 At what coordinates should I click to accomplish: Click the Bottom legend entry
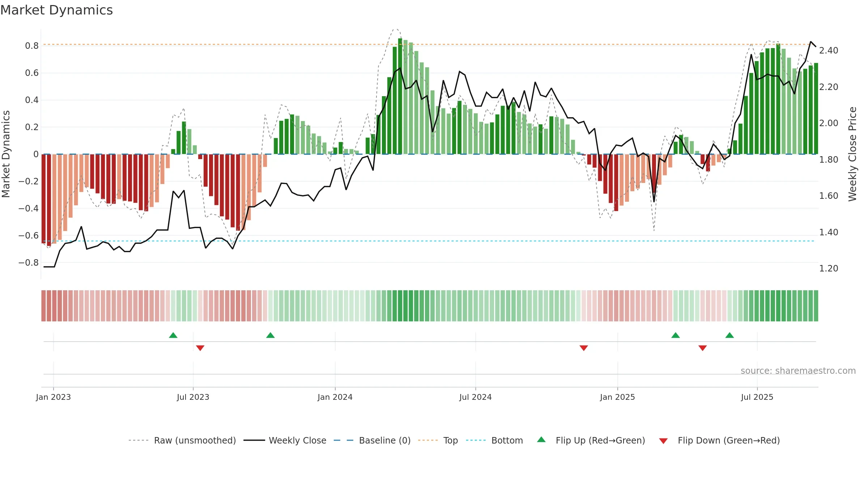(494, 440)
